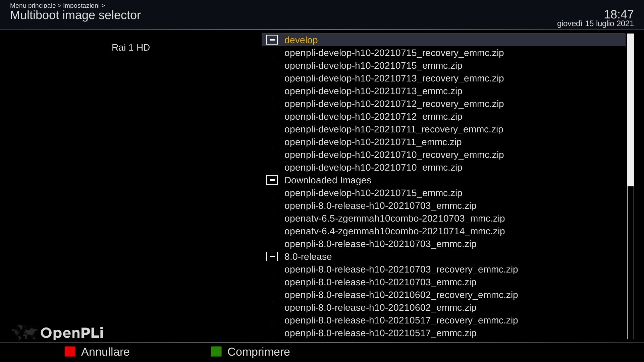Collapse the develop group
Viewport: 644px width, 362px height.
(272, 40)
